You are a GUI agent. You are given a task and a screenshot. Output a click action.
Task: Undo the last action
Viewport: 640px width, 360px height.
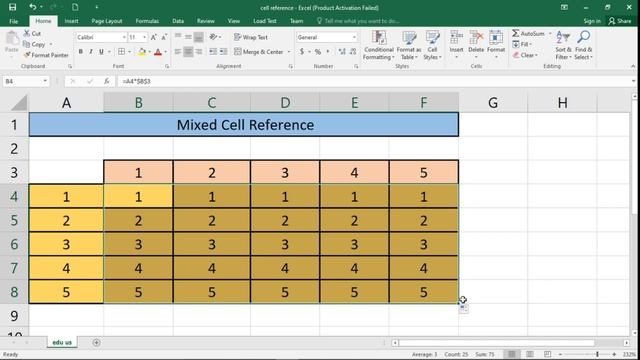pos(32,7)
